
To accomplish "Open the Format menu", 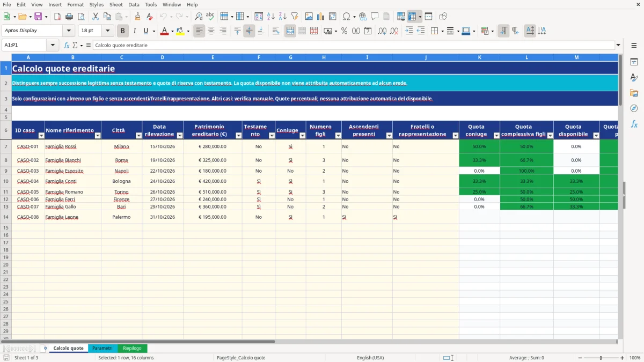I will [75, 4].
